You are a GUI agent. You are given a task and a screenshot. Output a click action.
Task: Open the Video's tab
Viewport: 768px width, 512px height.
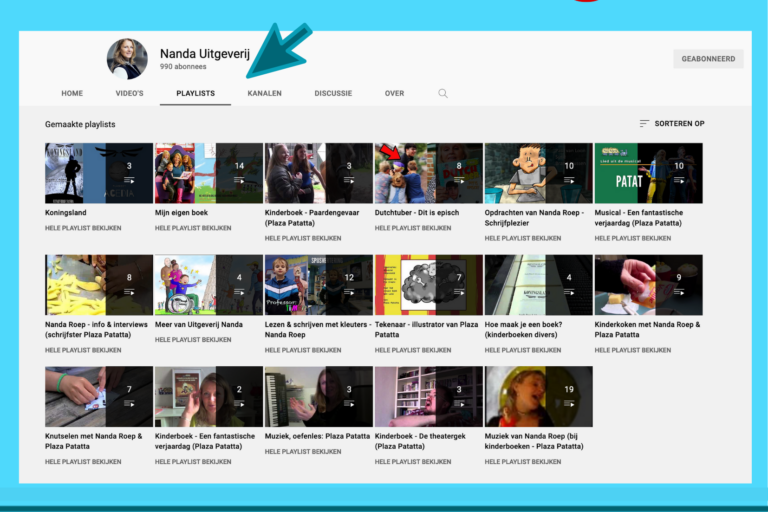tap(129, 94)
